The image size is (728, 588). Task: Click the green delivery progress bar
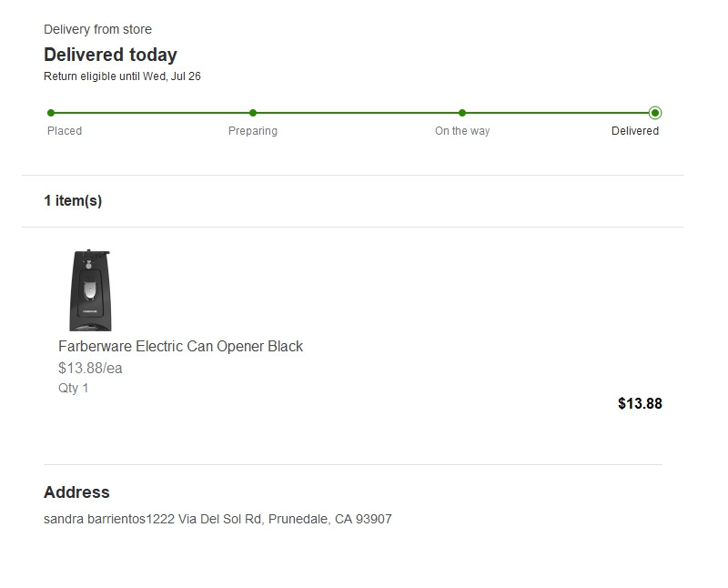(x=355, y=113)
